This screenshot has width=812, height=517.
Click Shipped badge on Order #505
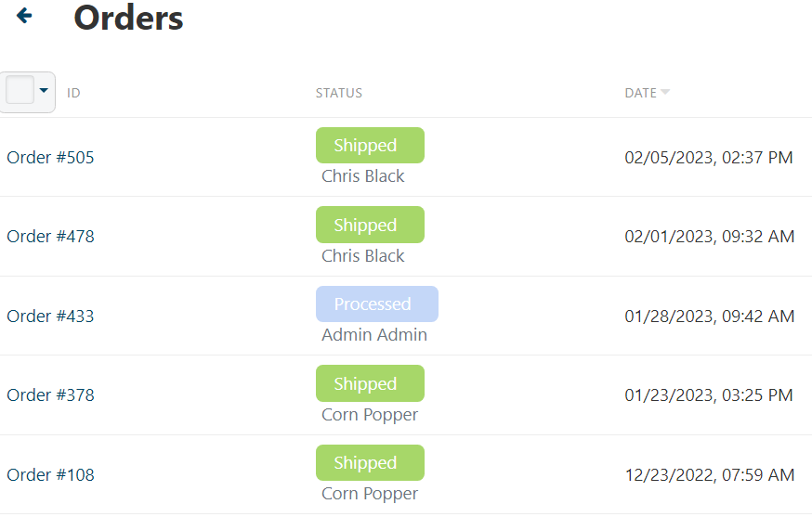click(370, 146)
